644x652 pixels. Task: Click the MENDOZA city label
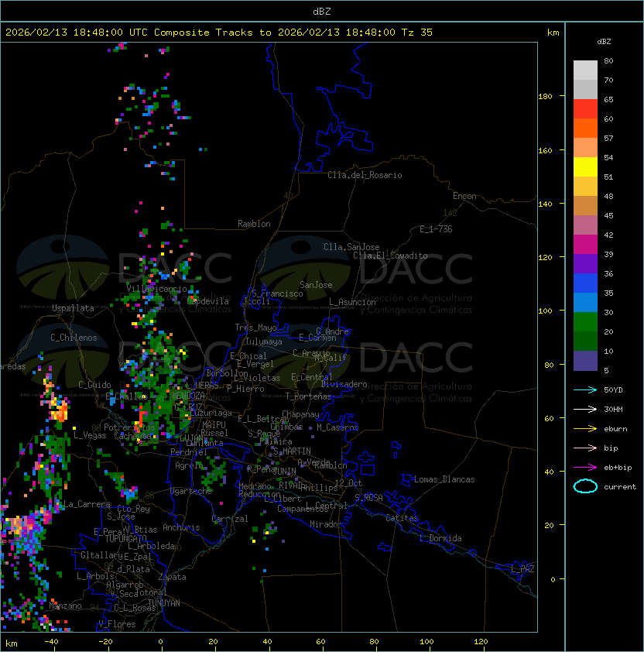[188, 395]
